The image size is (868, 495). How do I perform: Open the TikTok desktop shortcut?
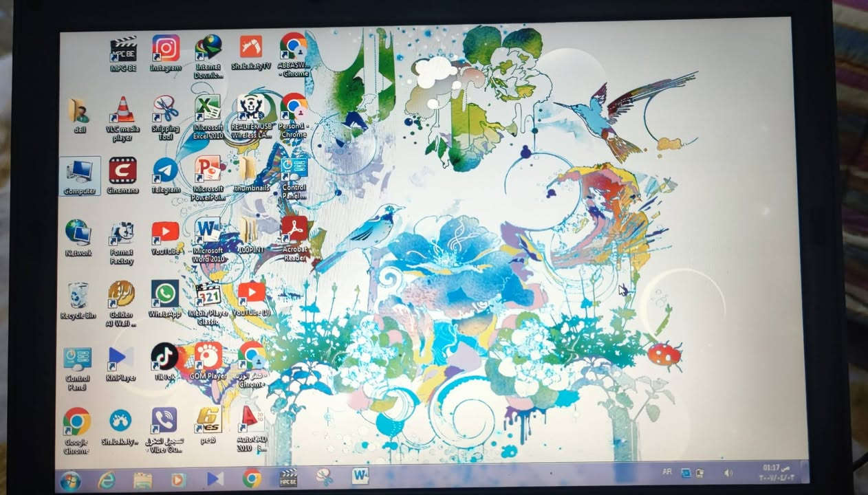(164, 362)
